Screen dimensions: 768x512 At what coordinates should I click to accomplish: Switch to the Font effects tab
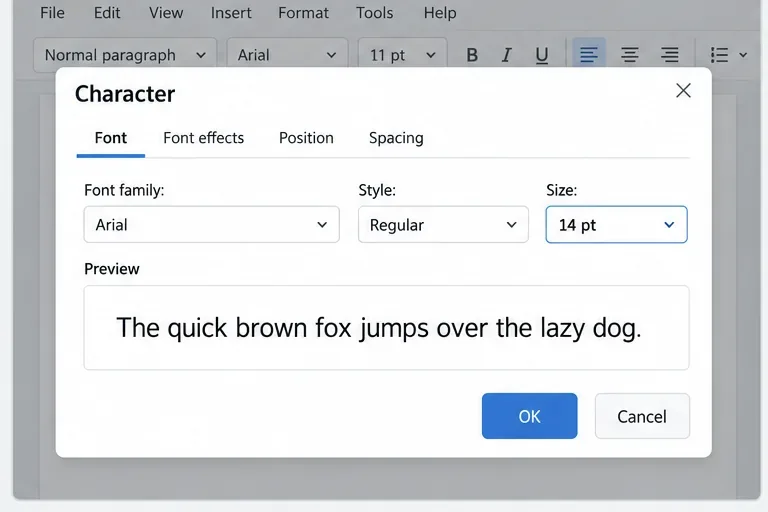point(203,138)
